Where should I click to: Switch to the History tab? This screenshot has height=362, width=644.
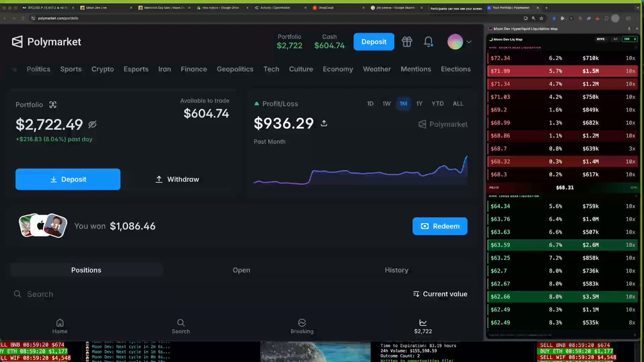click(x=397, y=270)
